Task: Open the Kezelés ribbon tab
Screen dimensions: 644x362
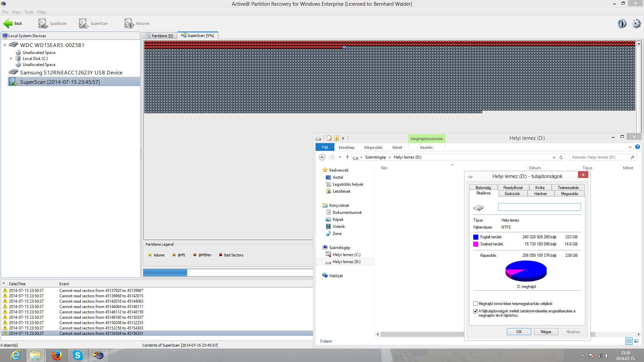Action: point(426,147)
